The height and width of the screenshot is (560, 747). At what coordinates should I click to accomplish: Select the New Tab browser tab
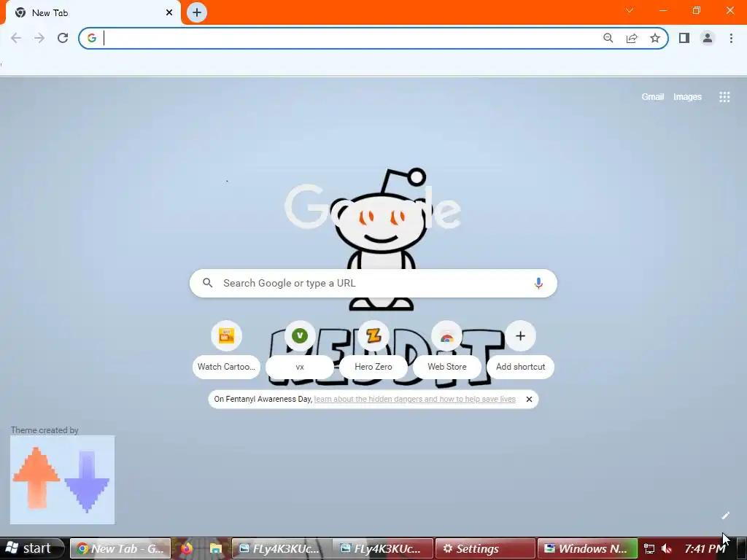(x=93, y=13)
